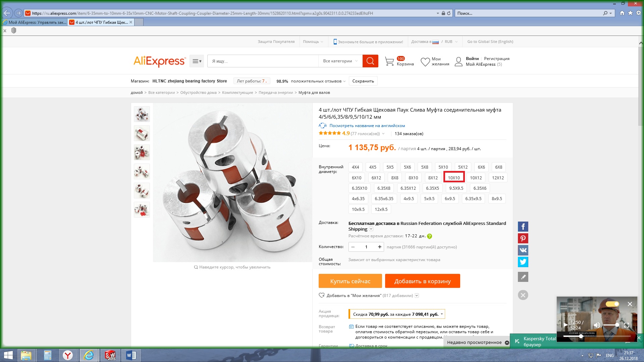Open the shopping cart icon
644x362 pixels.
(x=389, y=61)
